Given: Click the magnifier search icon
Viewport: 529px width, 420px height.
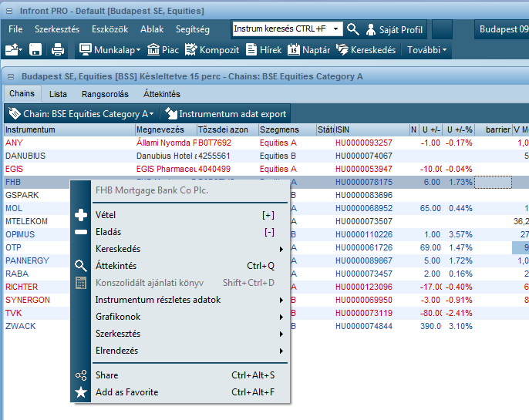Looking at the screenshot, I should [x=353, y=29].
